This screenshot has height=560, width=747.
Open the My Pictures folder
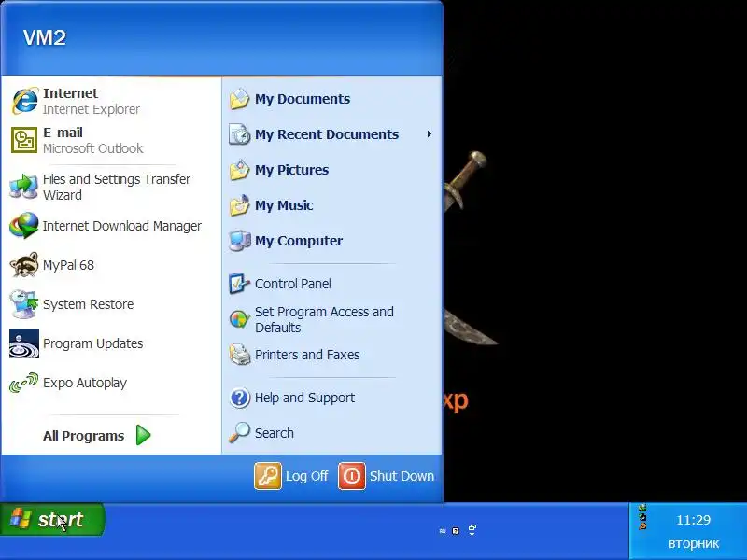(x=331, y=170)
